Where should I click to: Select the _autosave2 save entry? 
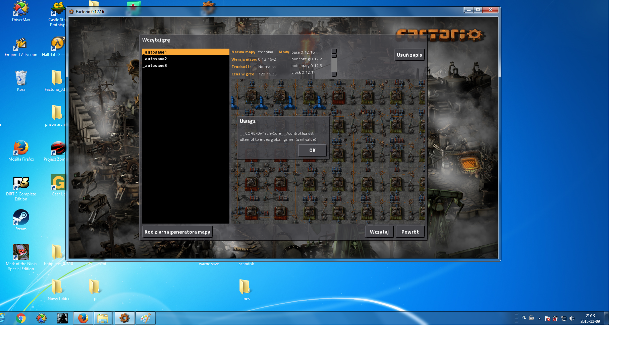(x=185, y=59)
